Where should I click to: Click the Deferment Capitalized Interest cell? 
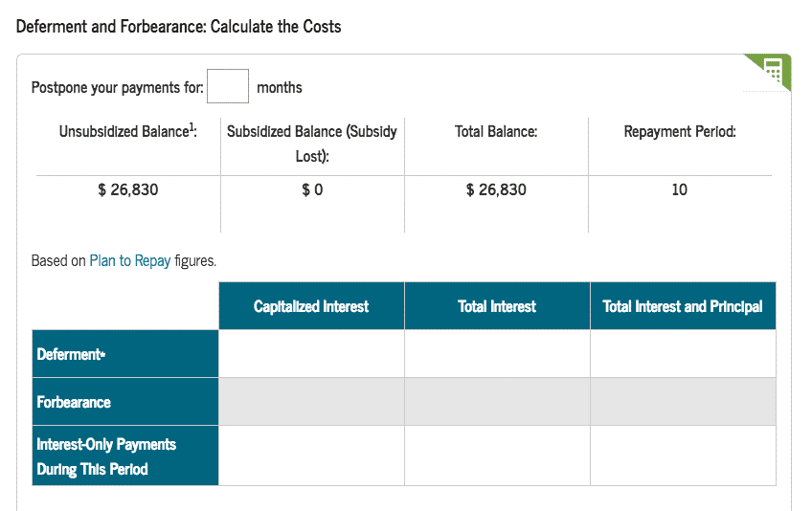tap(311, 354)
